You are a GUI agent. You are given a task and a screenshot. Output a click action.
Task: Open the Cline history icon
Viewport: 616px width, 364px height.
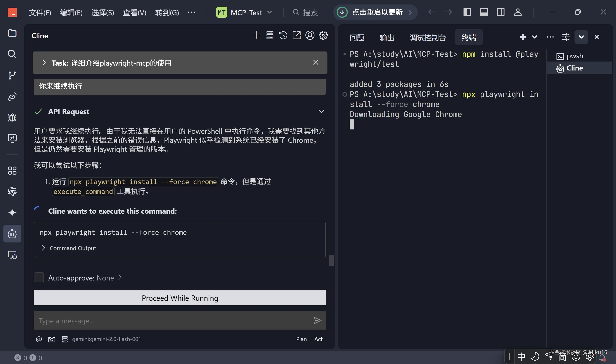point(283,35)
